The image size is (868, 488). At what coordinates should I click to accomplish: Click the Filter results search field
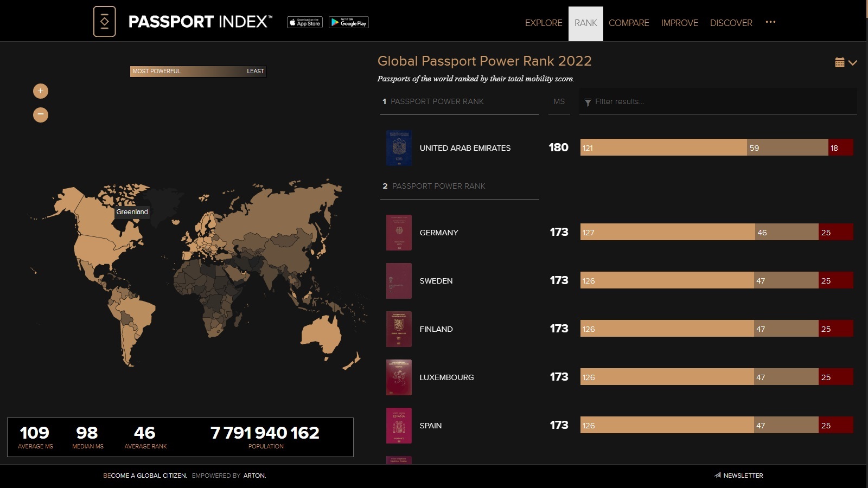pos(722,101)
